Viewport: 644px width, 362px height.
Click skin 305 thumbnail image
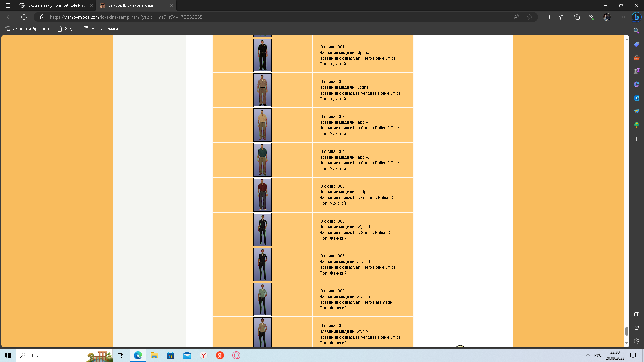(262, 195)
